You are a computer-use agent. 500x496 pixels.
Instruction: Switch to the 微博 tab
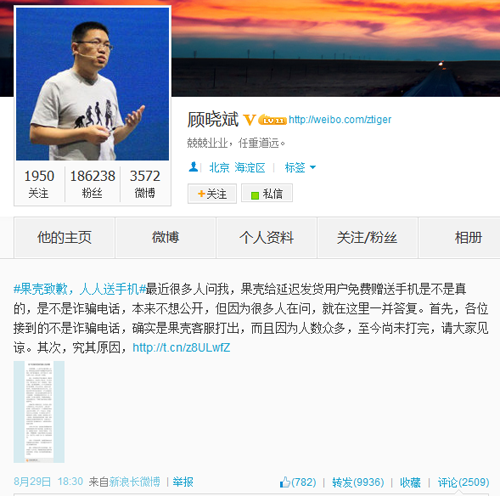pos(165,237)
